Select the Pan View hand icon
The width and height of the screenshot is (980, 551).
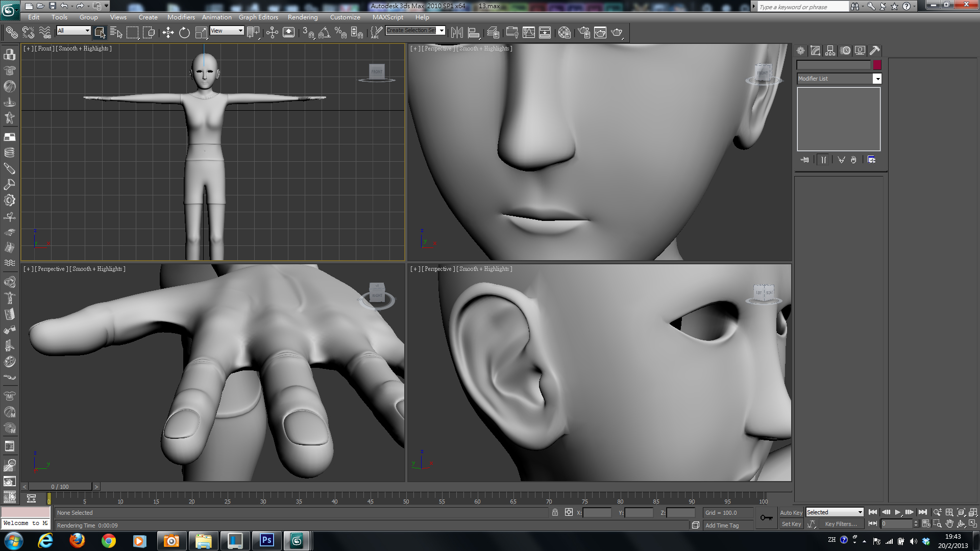(949, 524)
